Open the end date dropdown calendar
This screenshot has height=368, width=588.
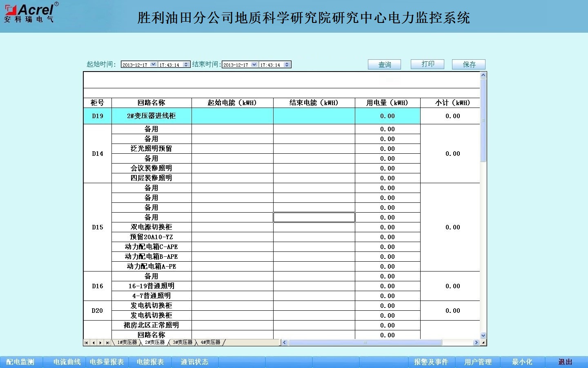point(254,65)
